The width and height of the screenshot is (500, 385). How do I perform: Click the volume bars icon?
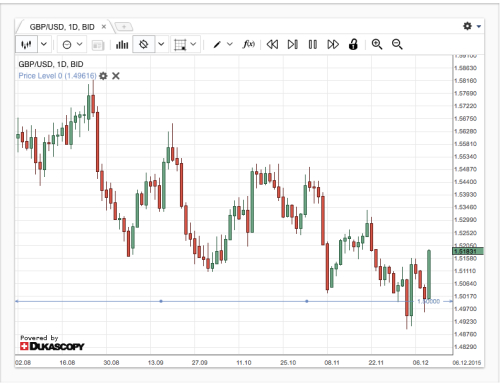click(x=122, y=44)
